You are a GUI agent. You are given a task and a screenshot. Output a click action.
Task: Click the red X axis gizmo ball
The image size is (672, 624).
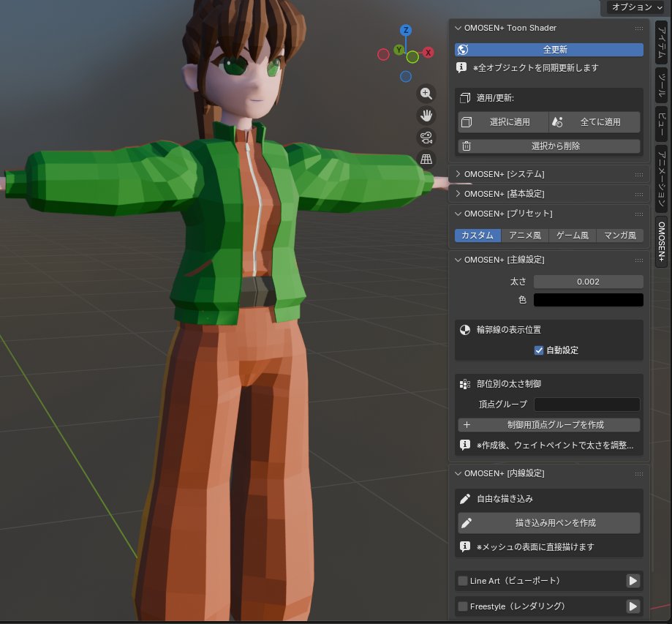(429, 53)
